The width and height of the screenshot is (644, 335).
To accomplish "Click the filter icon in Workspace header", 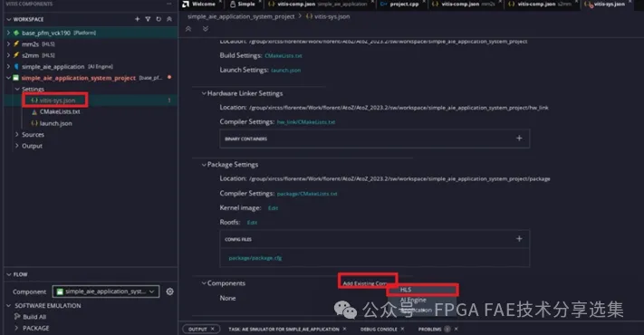I will tap(148, 19).
